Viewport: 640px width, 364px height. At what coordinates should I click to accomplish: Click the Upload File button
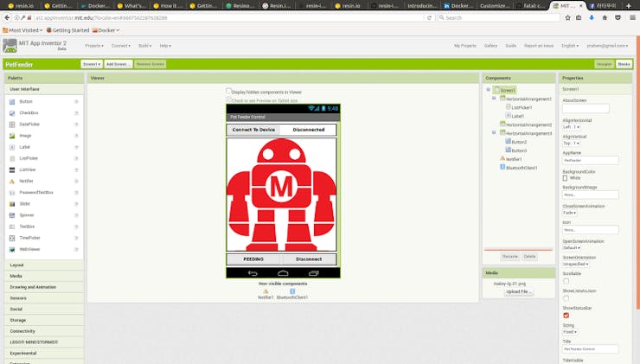519,291
